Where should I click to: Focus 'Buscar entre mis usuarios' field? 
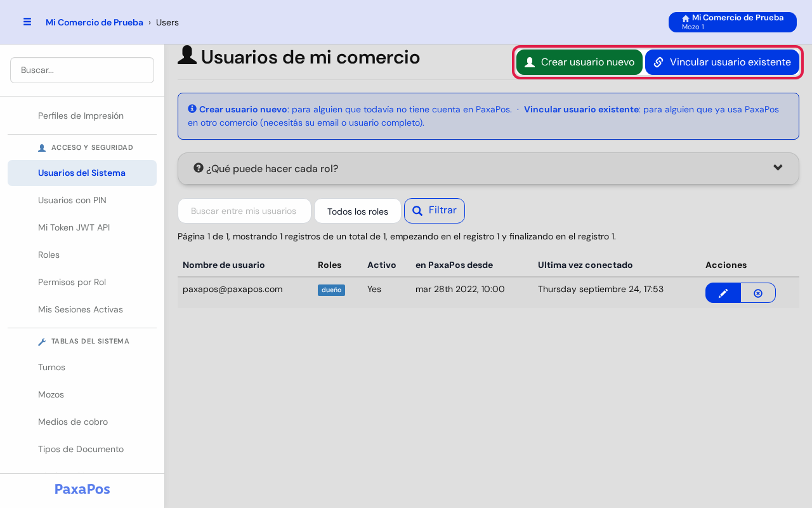coord(244,211)
